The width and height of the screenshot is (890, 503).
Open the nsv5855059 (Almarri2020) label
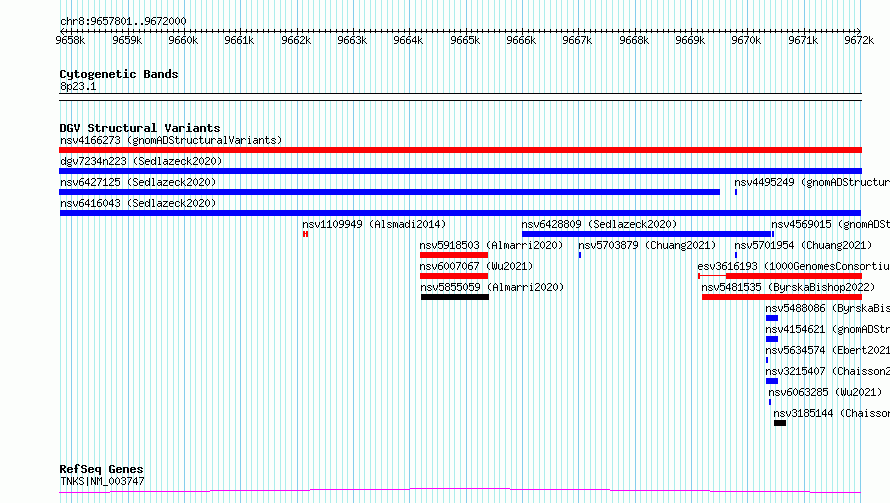[x=492, y=287]
